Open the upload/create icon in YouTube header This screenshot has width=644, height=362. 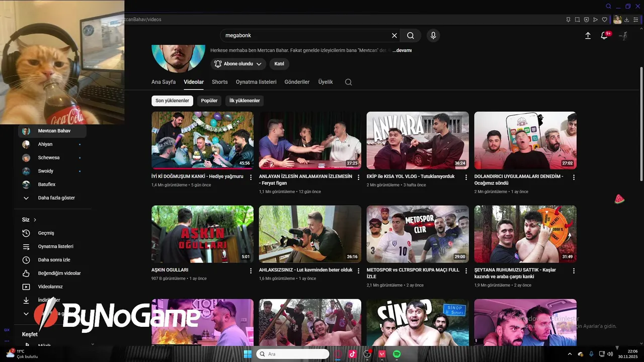point(588,36)
